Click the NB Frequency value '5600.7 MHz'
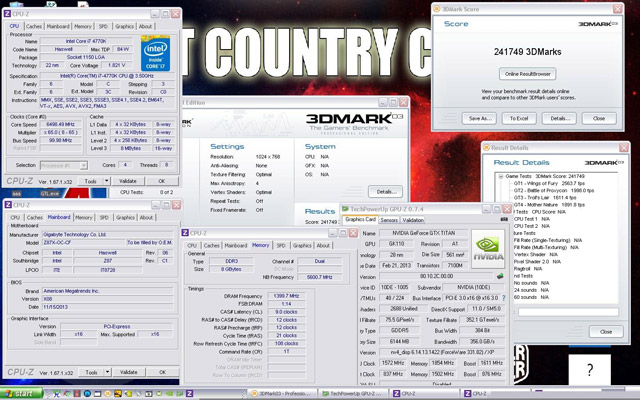Screen dimensions: 640x400 pyautogui.click(x=320, y=277)
